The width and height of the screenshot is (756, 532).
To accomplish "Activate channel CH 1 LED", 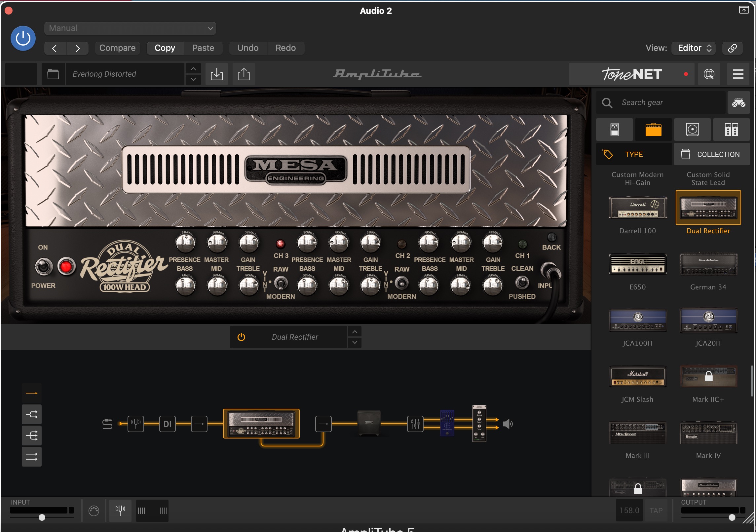I will click(522, 244).
